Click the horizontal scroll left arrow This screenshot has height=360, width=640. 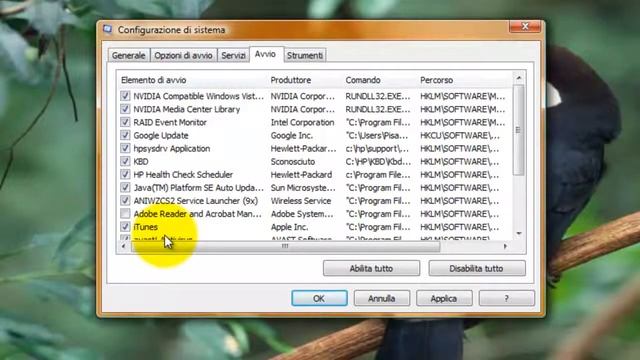point(123,246)
